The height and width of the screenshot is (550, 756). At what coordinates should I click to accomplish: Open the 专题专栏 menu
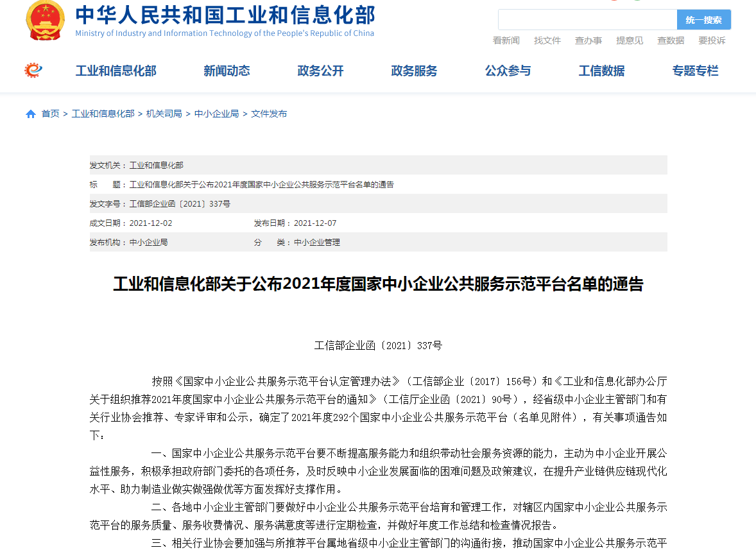click(695, 71)
